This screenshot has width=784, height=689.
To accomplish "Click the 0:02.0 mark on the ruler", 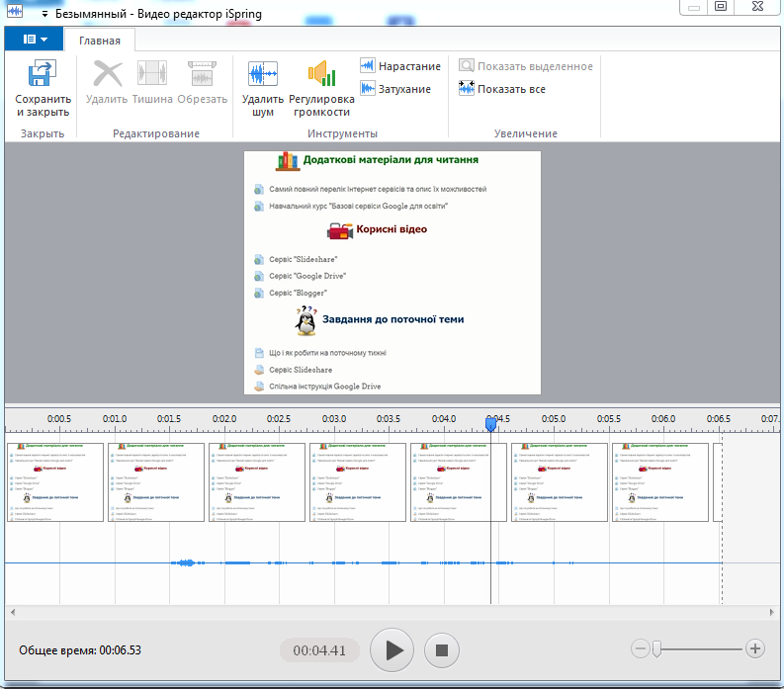I will [224, 418].
